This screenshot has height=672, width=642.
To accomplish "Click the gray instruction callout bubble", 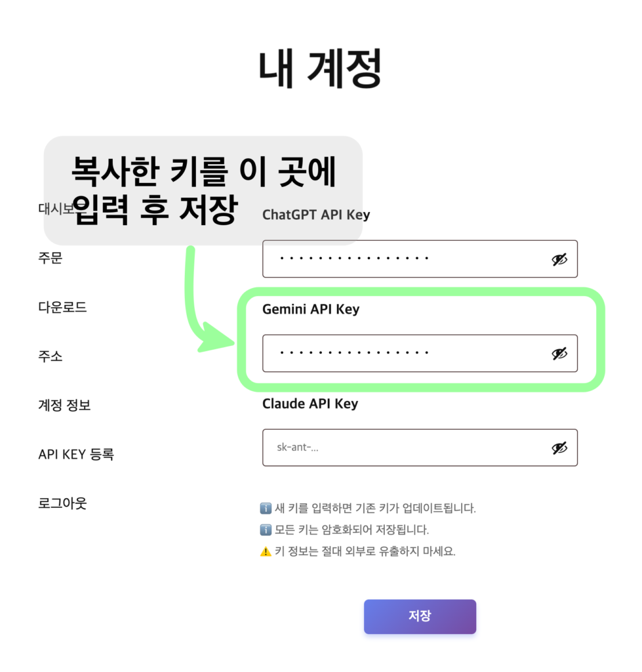I will (x=203, y=190).
